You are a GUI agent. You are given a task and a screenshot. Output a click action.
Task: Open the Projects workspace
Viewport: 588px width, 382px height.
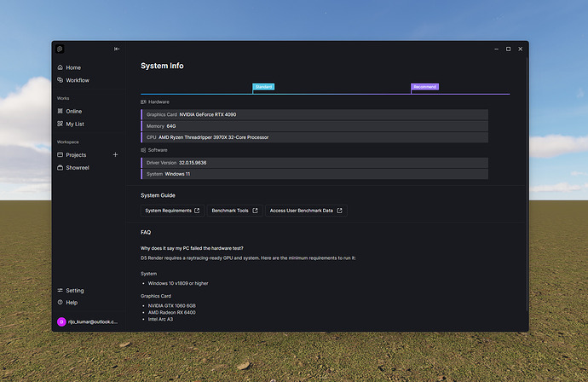[x=76, y=155]
